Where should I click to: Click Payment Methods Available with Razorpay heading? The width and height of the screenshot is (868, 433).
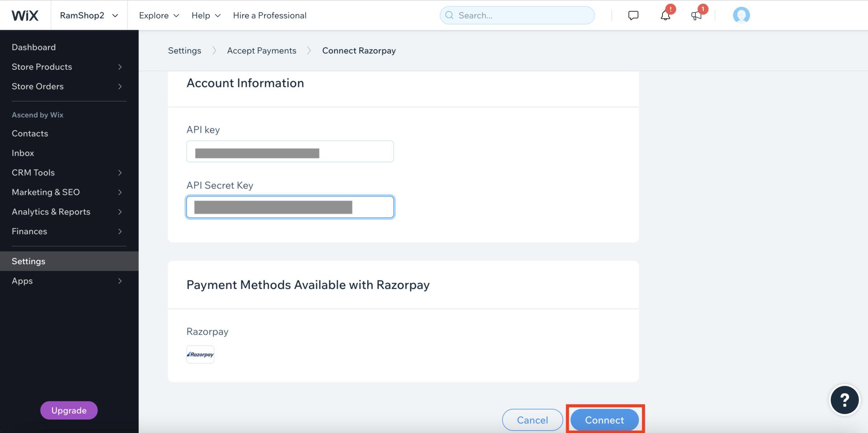[308, 285]
